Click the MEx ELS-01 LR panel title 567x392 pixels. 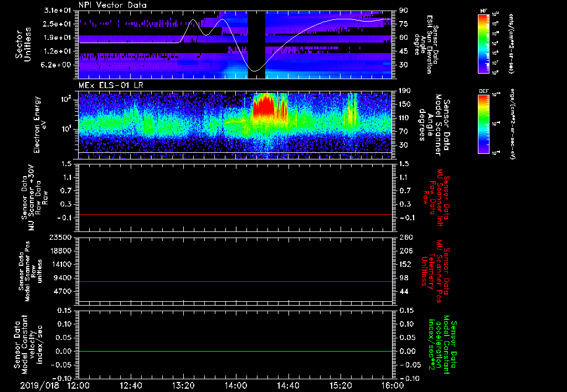coord(111,85)
